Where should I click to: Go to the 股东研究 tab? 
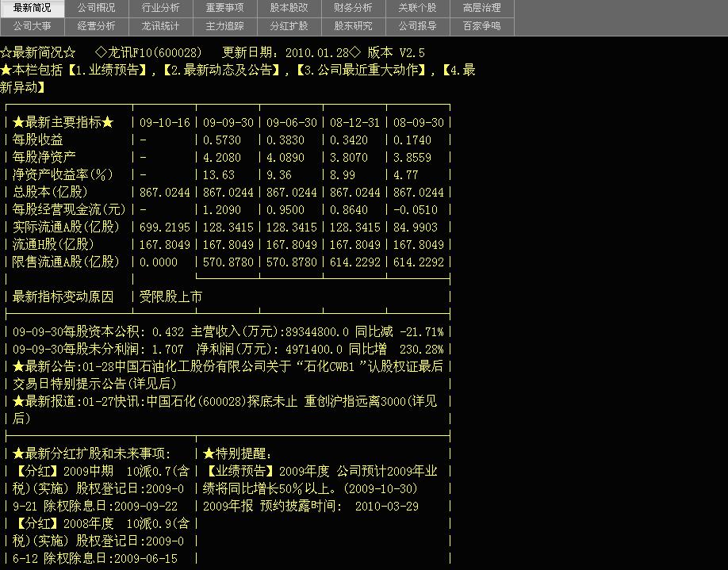[x=353, y=26]
